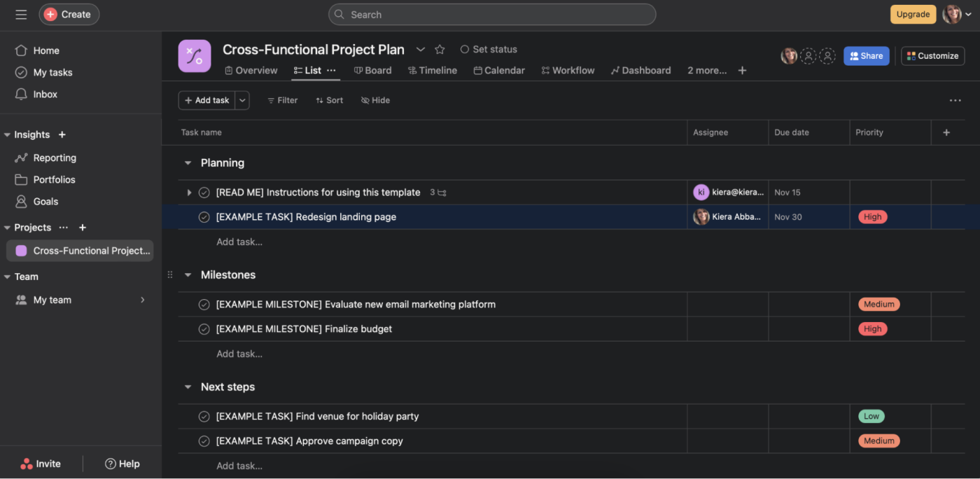Check off Approve campaign copy task
Screen dimensions: 980x479
(x=204, y=441)
